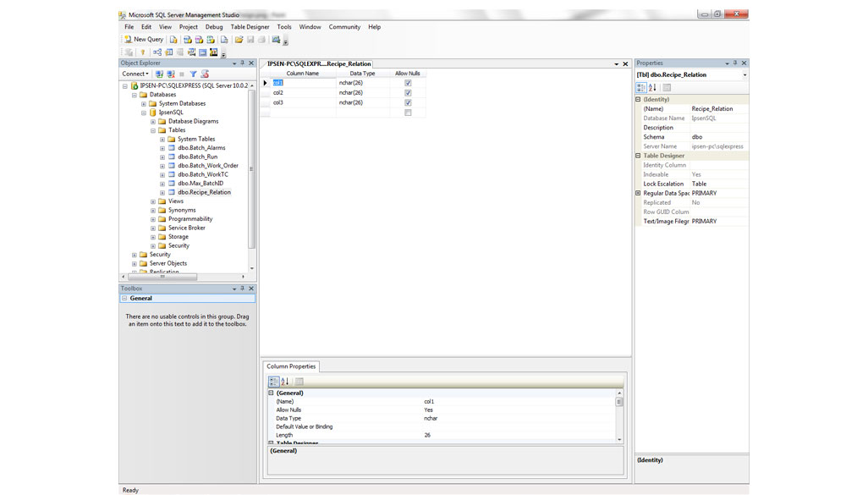Image resolution: width=868 pixels, height=495 pixels.
Task: Open the Connect dropdown in Object Explorer
Action: (x=135, y=74)
